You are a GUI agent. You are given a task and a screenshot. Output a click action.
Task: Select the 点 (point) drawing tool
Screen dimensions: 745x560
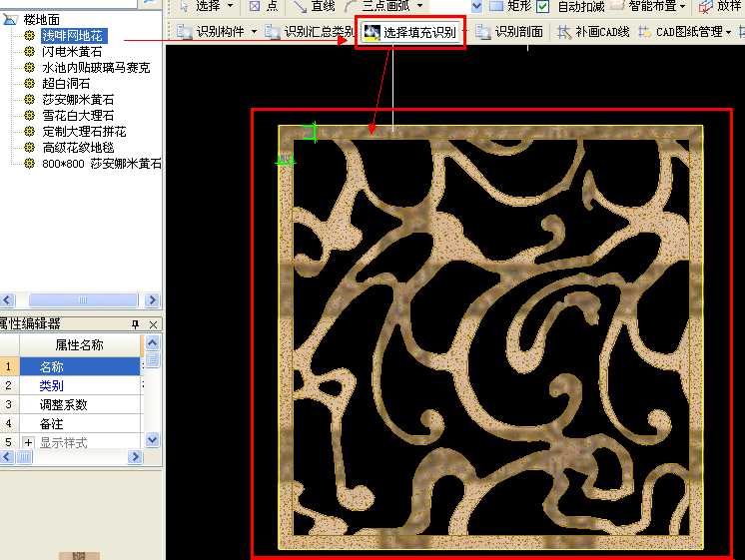[264, 6]
